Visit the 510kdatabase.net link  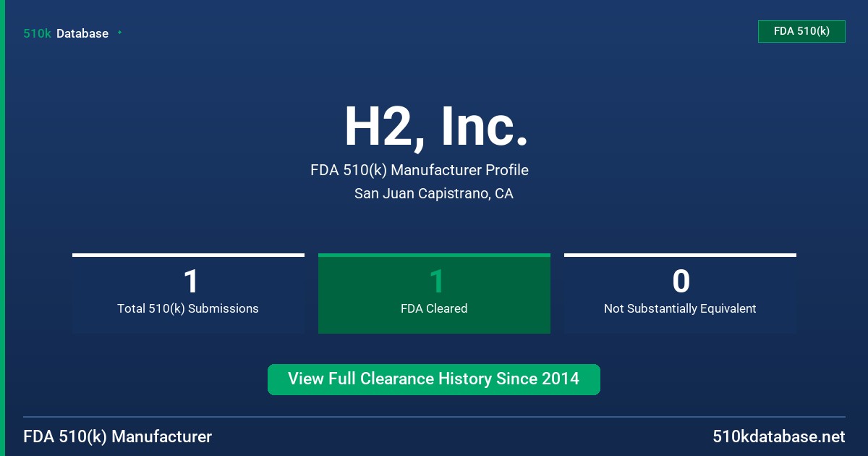779,436
